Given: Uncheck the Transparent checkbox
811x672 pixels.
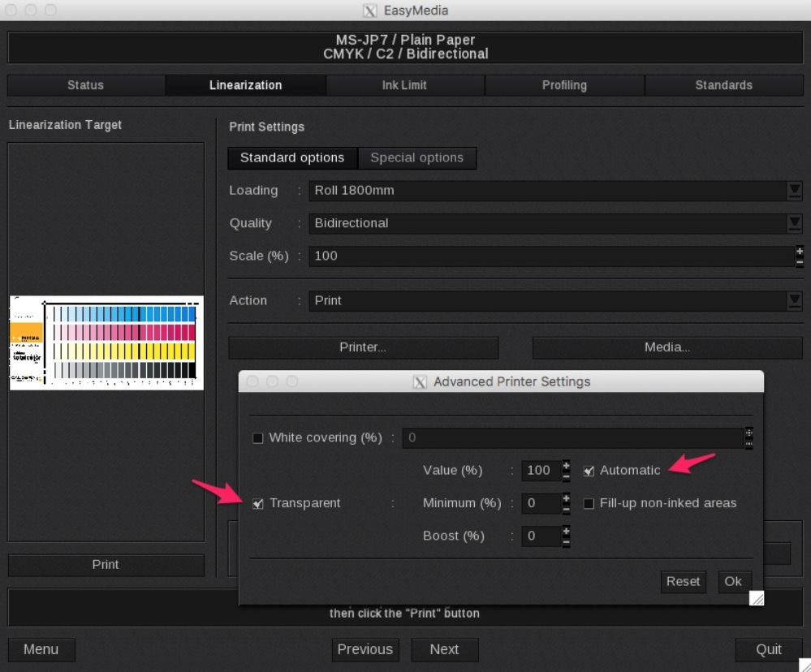Looking at the screenshot, I should tap(258, 504).
